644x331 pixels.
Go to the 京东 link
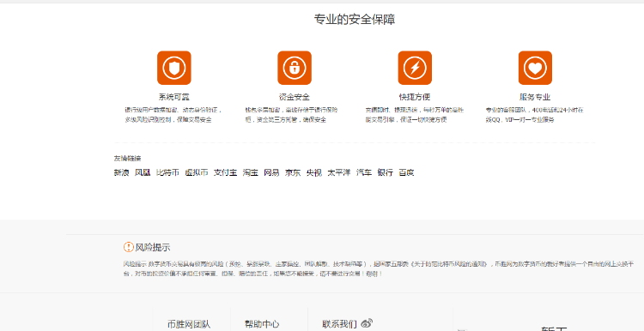[293, 172]
